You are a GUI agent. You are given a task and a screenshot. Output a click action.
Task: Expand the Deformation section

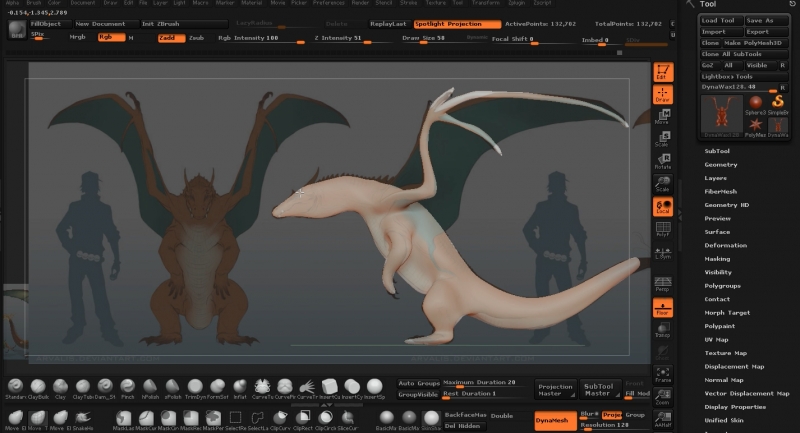tap(725, 245)
